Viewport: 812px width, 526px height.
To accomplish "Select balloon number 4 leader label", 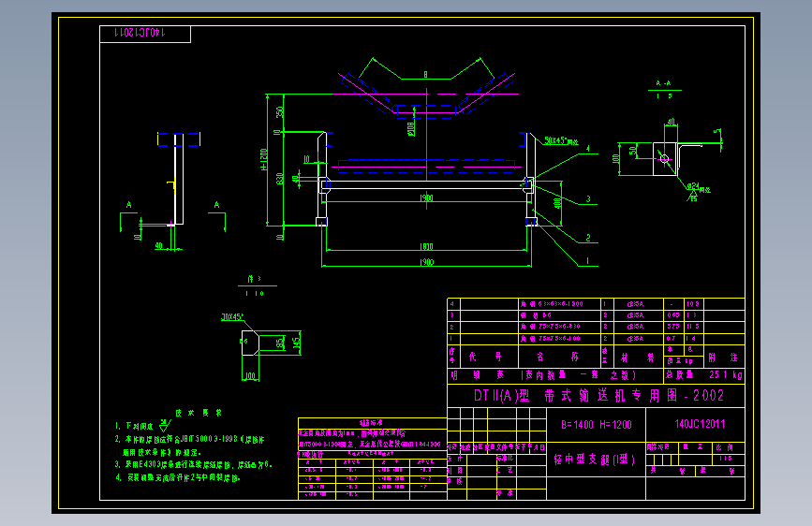I will (x=588, y=149).
